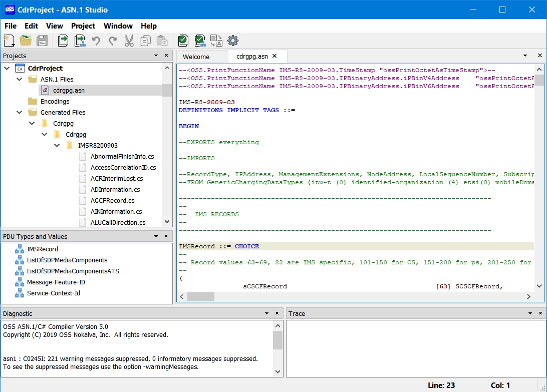Collapse the nested Cdrgpg folder above IMSR8200903

click(45, 134)
